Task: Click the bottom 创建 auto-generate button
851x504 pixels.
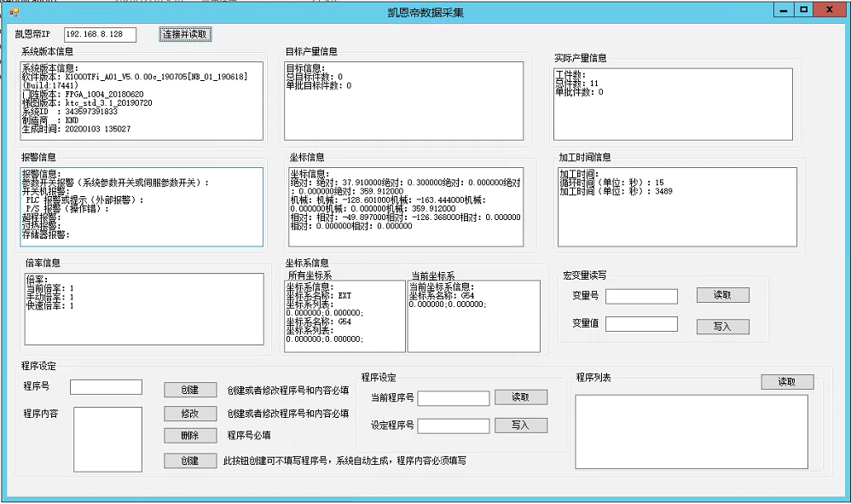Action: pos(190,461)
